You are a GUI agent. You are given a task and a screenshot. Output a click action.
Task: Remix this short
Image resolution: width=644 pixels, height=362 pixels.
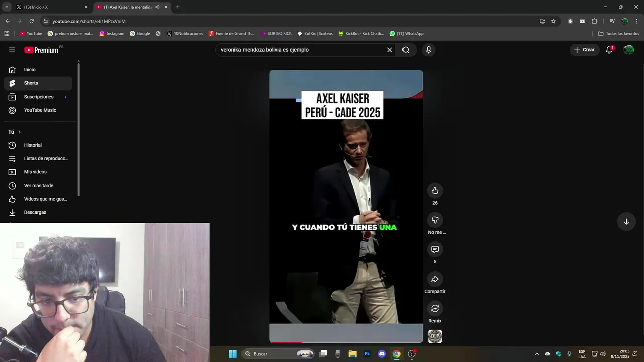tap(435, 308)
